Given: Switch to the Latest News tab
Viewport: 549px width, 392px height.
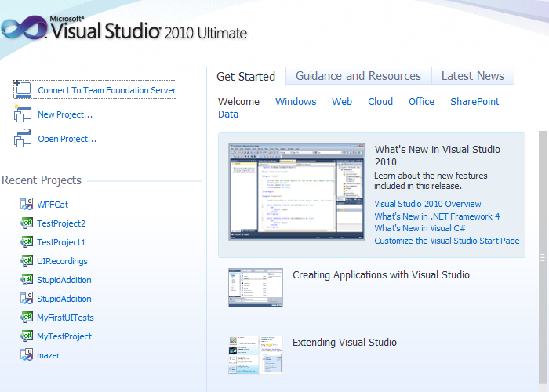Looking at the screenshot, I should coord(473,76).
